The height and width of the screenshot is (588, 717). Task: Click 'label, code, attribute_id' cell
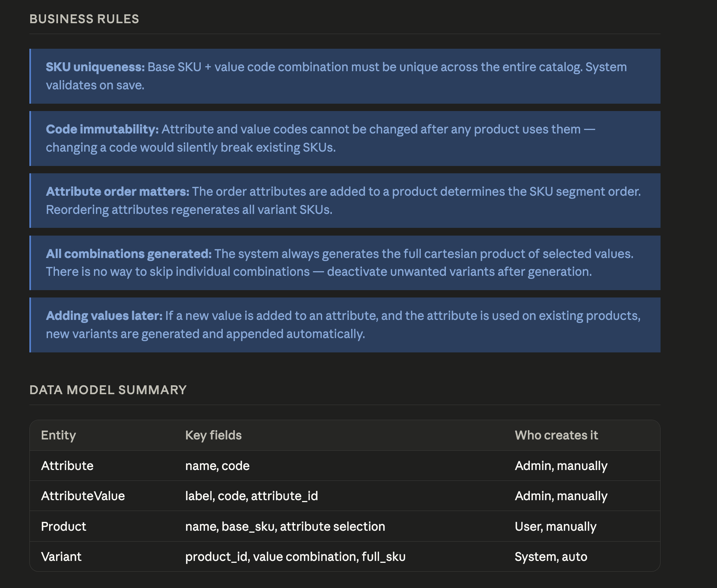[251, 496]
